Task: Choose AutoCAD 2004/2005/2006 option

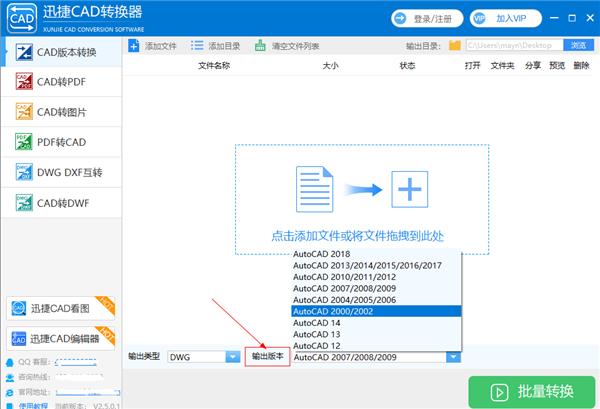Action: tap(376, 300)
